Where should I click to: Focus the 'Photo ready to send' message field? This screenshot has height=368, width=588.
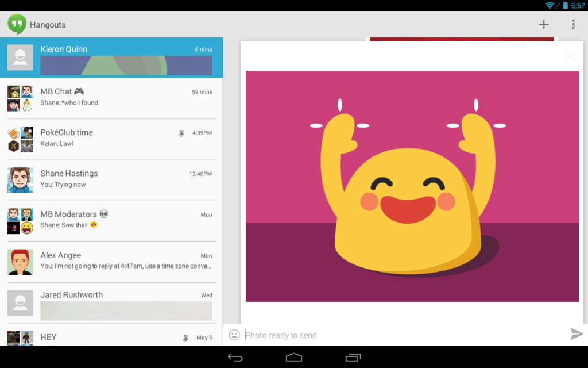tap(405, 335)
